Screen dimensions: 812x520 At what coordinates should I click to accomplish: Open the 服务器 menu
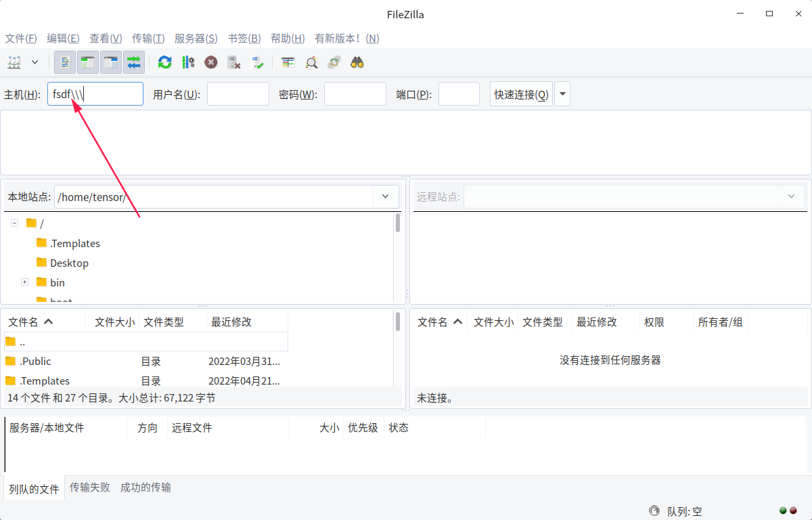[196, 38]
